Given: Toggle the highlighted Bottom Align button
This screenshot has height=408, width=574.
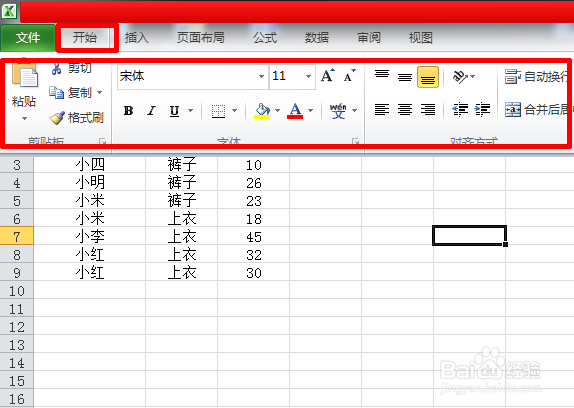Looking at the screenshot, I should click(428, 77).
